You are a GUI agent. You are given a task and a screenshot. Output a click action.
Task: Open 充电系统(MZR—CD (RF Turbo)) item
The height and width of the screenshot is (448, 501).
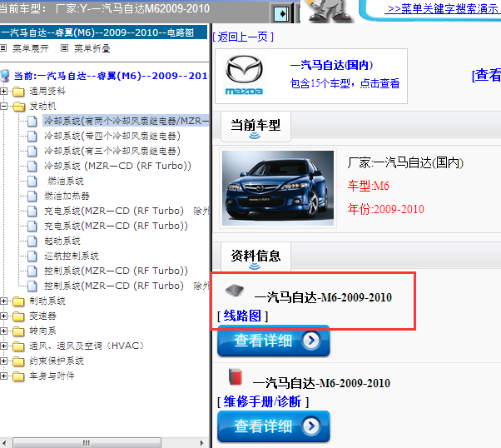tap(116, 226)
